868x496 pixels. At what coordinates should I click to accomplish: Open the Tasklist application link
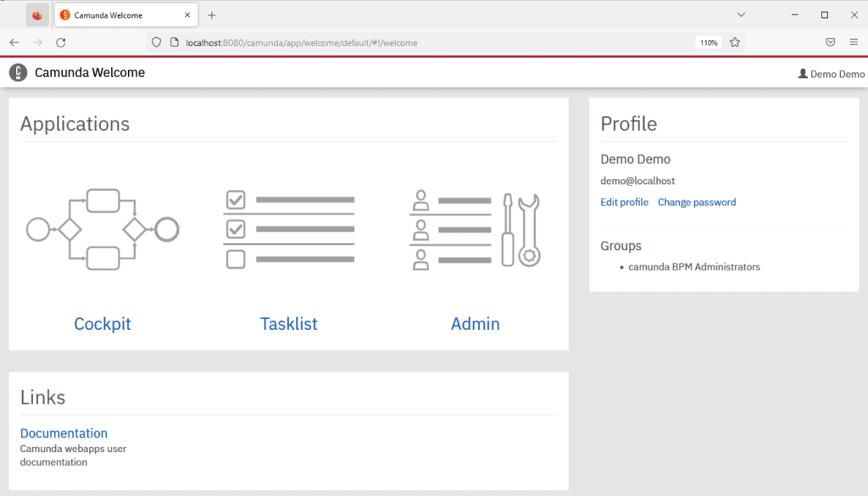(x=288, y=324)
